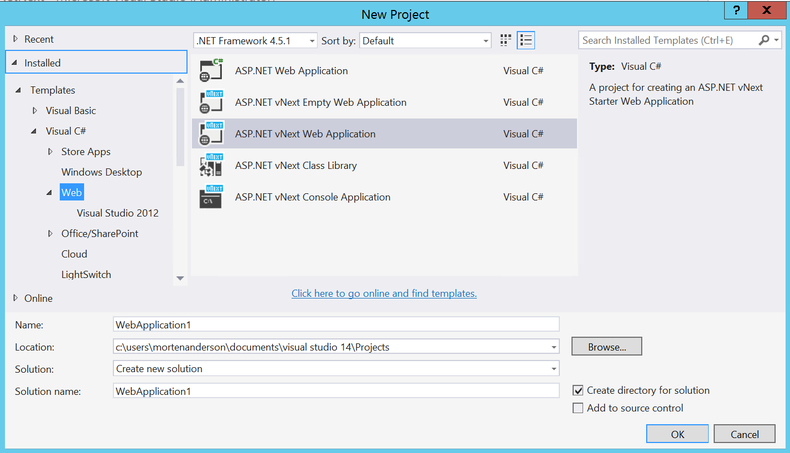Viewport: 790px width, 453px height.
Task: Switch to medium icons list view
Action: click(x=526, y=40)
